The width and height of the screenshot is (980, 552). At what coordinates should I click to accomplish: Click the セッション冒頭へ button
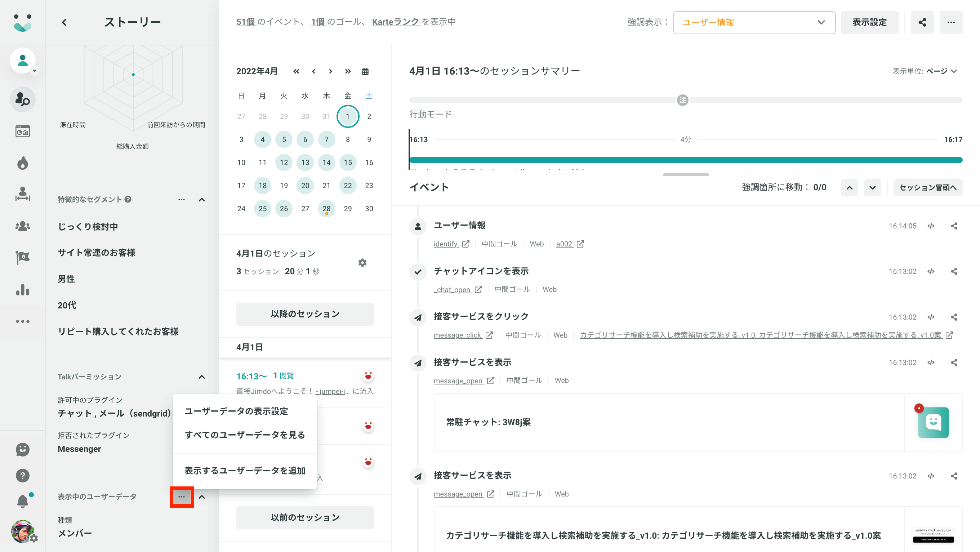pyautogui.click(x=927, y=188)
